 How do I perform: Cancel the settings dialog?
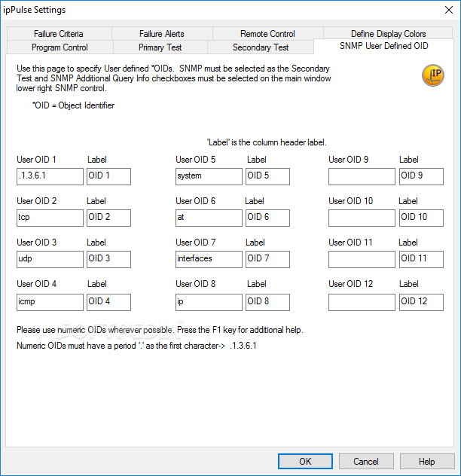(366, 461)
